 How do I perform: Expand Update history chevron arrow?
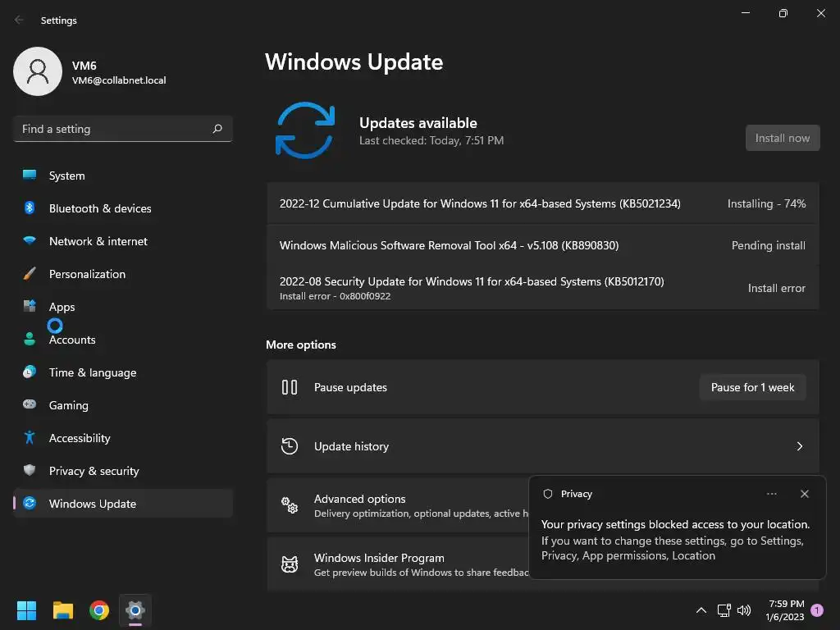pos(799,446)
